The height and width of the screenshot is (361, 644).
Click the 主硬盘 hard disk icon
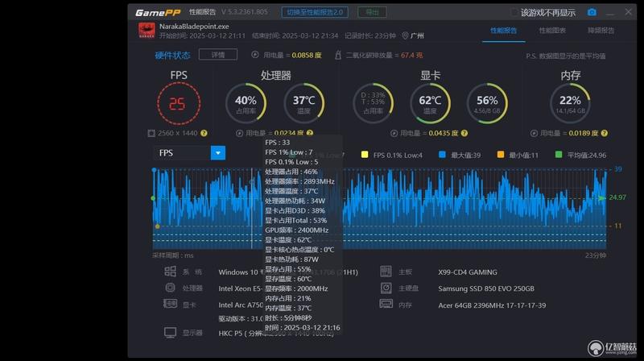pos(386,288)
